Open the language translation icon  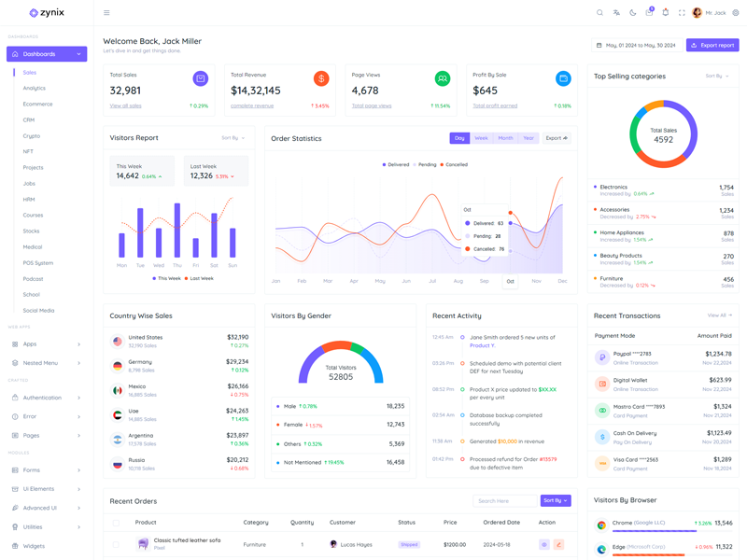[616, 13]
